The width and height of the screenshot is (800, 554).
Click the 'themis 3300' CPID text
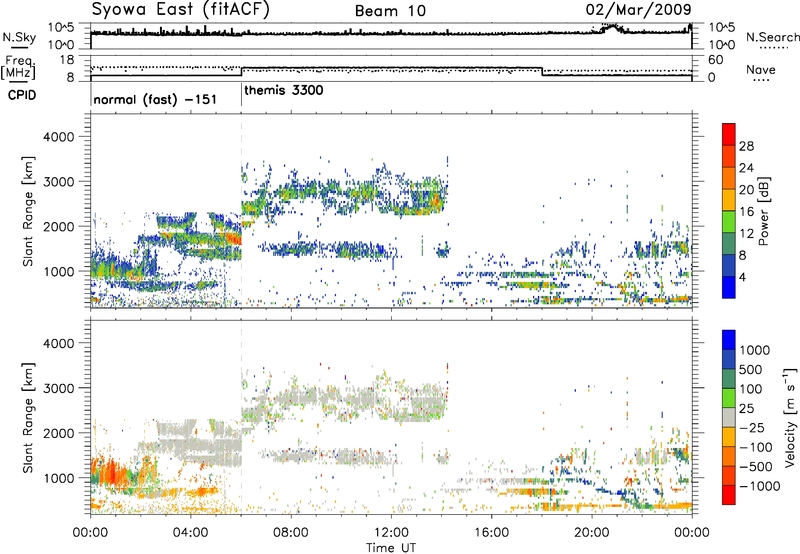pos(284,91)
